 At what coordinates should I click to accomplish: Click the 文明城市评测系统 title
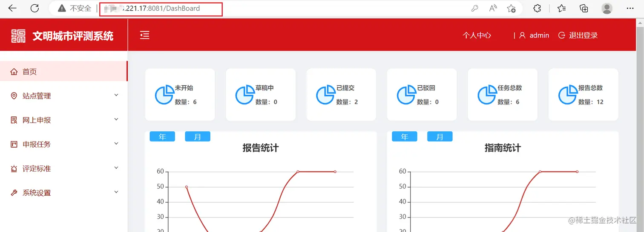(x=73, y=36)
